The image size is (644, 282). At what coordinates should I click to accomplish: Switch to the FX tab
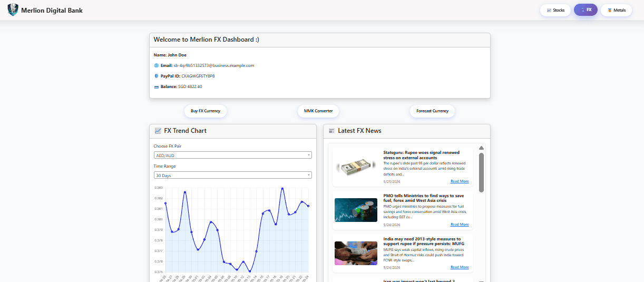tap(586, 10)
